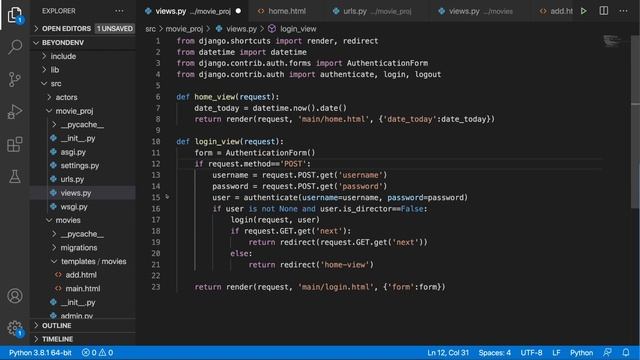The image size is (640, 360).
Task: Expand the include folder
Action: point(63,56)
